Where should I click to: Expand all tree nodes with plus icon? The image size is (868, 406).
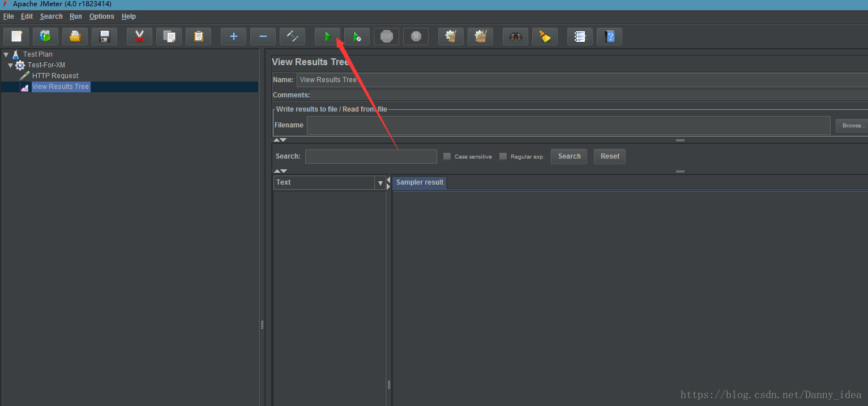[233, 36]
